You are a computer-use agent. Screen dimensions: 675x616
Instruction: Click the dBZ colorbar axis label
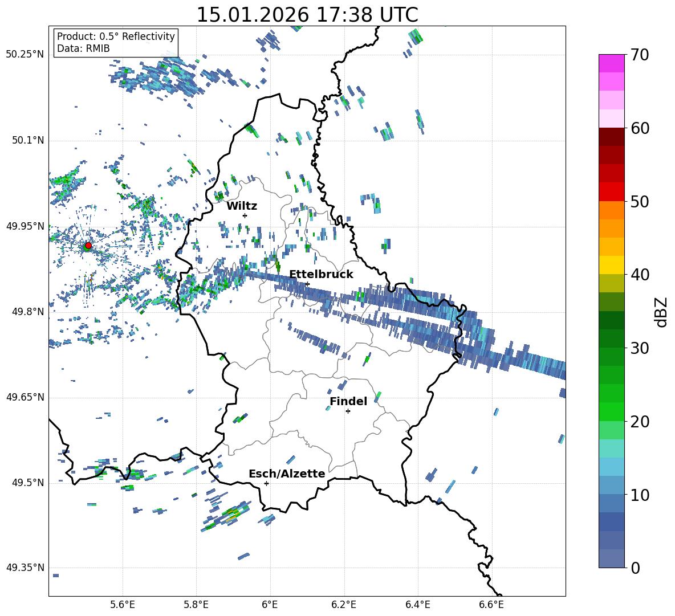[662, 312]
